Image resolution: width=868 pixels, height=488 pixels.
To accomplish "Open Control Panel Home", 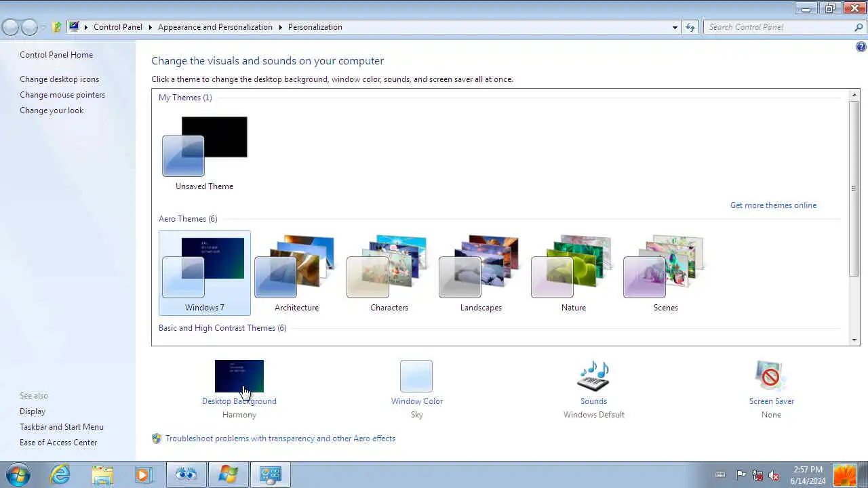I will pos(56,55).
